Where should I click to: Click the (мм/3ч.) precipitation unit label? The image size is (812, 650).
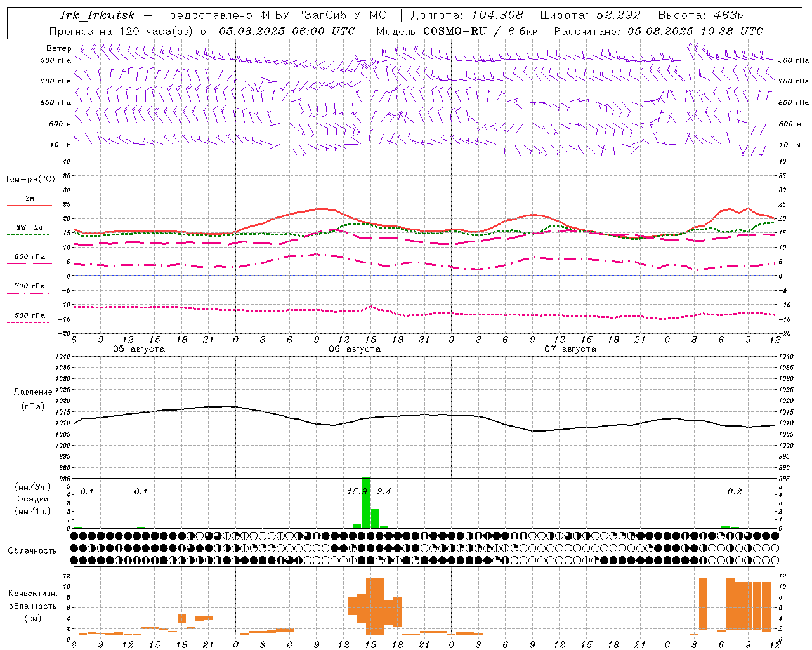click(33, 487)
